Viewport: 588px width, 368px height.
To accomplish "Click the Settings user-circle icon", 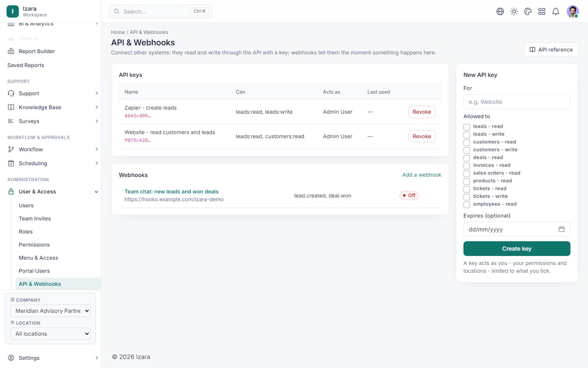I will point(11,358).
